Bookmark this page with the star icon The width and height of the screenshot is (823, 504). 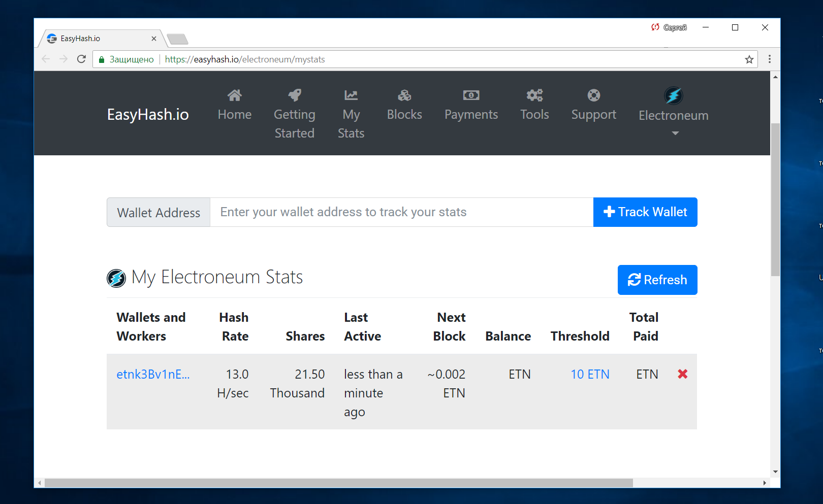749,59
